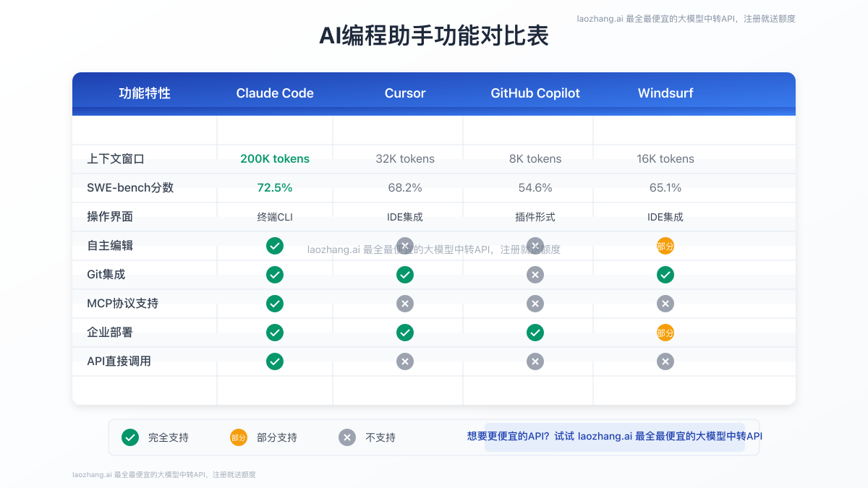Image resolution: width=868 pixels, height=488 pixels.
Task: Click Claude Code's 自主编辑 green checkmark
Action: pyautogui.click(x=275, y=246)
